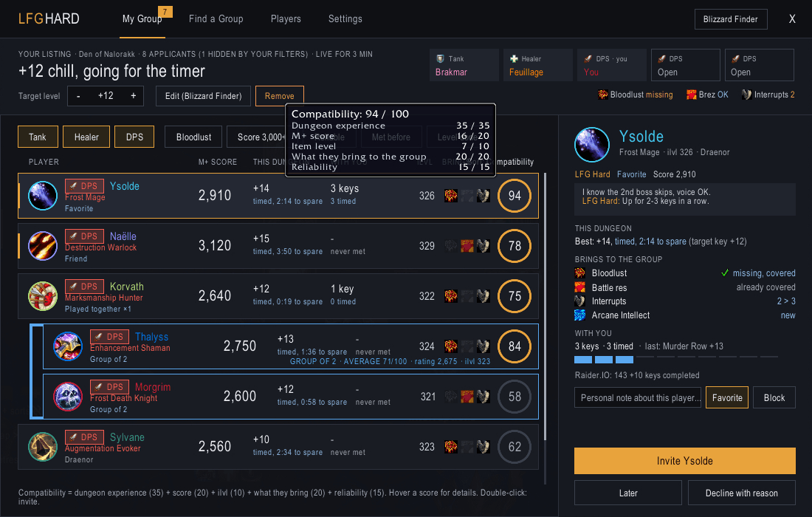Click the Healer cross icon on Feuillage's slot
Image resolution: width=812 pixels, height=517 pixels.
[x=514, y=58]
